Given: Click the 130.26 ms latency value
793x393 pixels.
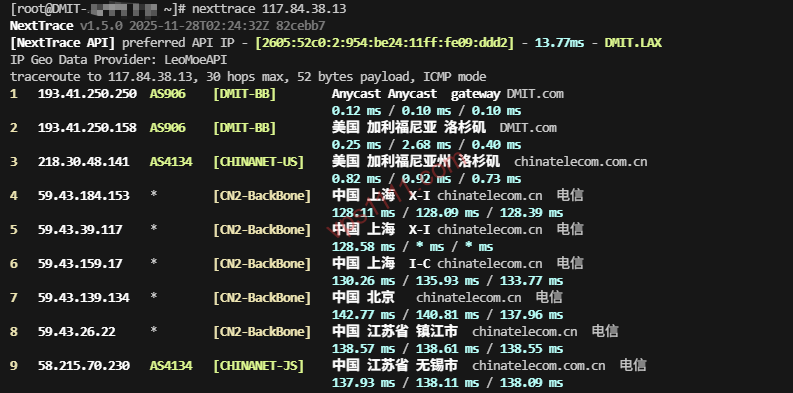Looking at the screenshot, I should (x=363, y=281).
